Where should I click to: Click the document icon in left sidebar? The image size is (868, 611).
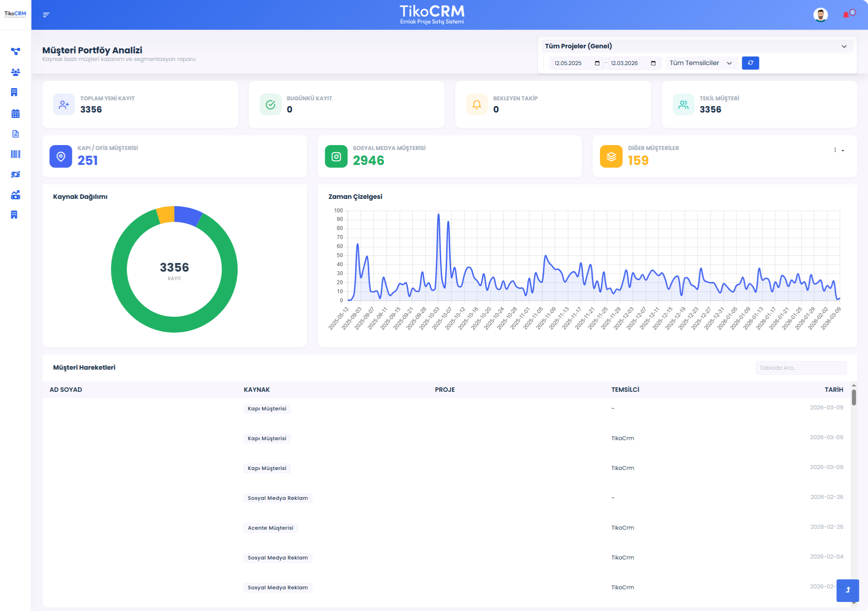point(15,134)
